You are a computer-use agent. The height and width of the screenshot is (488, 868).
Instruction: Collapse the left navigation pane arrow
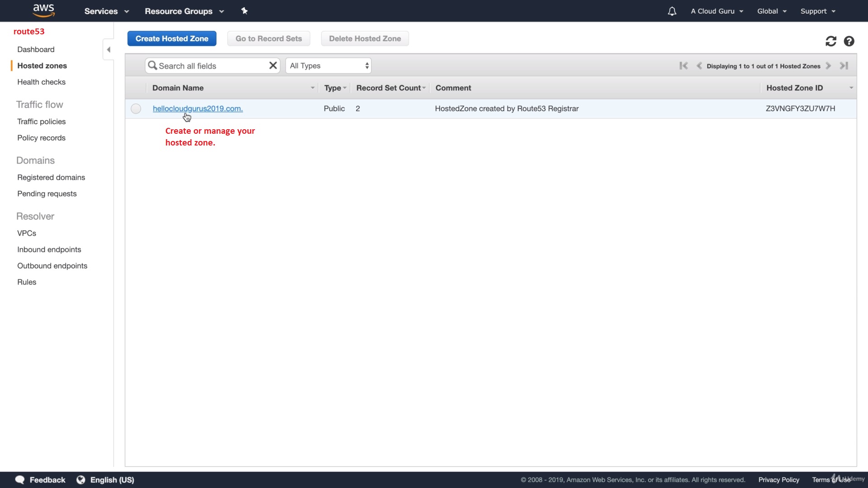(x=108, y=50)
